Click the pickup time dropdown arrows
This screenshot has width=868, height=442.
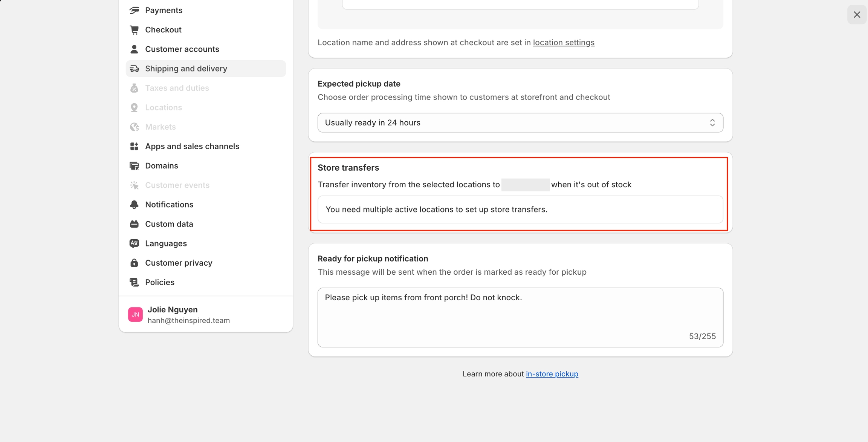(x=712, y=122)
